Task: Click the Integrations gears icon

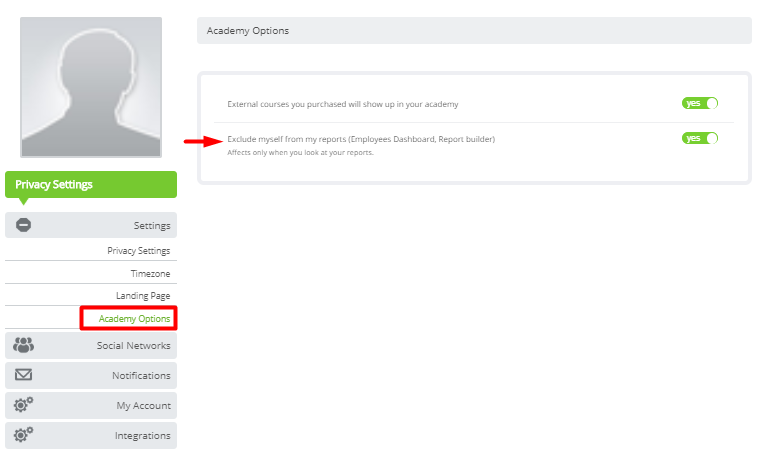Action: [x=23, y=434]
